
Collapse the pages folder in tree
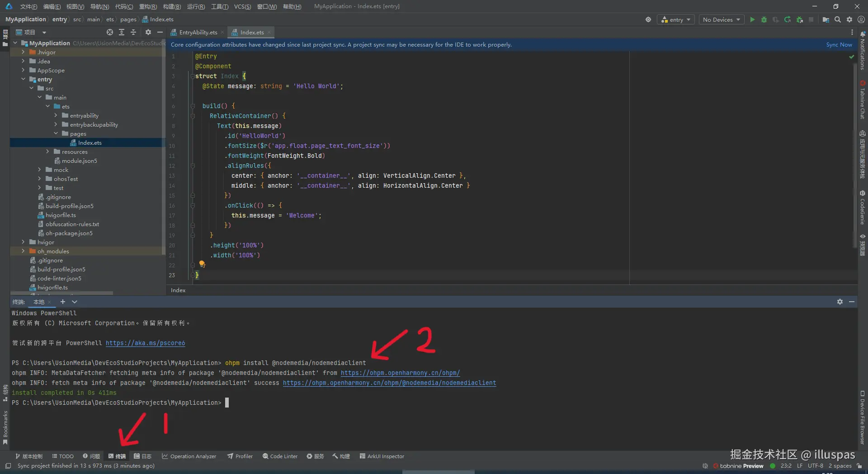pos(56,133)
